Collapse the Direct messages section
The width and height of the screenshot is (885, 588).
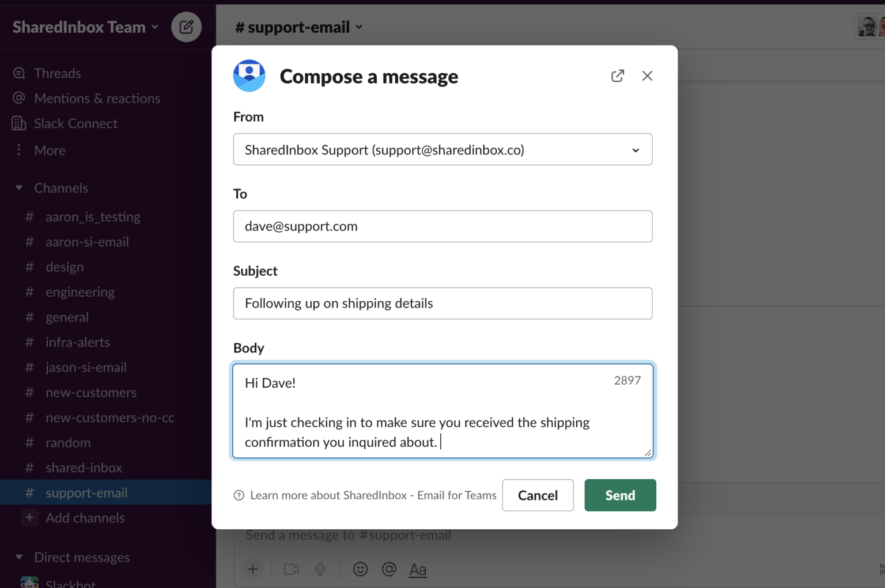click(x=19, y=557)
